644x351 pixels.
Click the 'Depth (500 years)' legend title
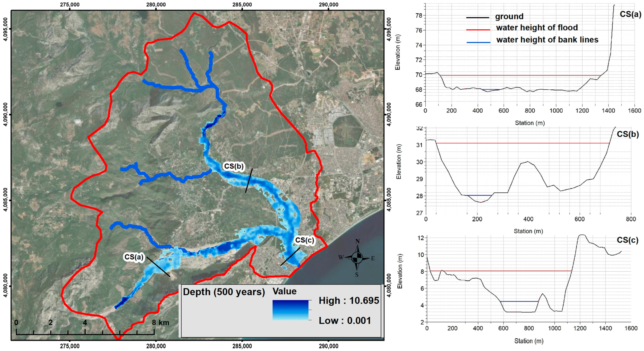click(224, 292)
